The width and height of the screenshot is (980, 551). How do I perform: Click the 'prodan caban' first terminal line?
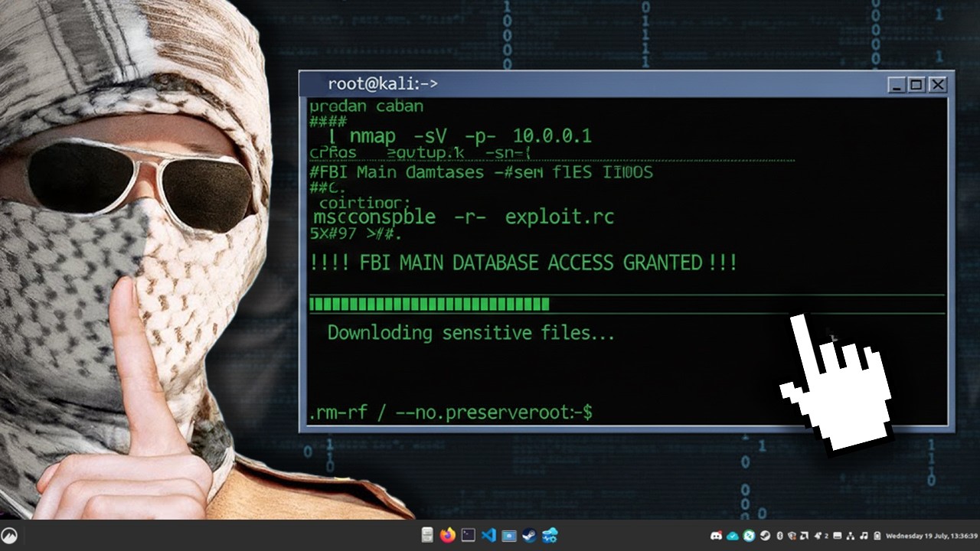pos(366,106)
